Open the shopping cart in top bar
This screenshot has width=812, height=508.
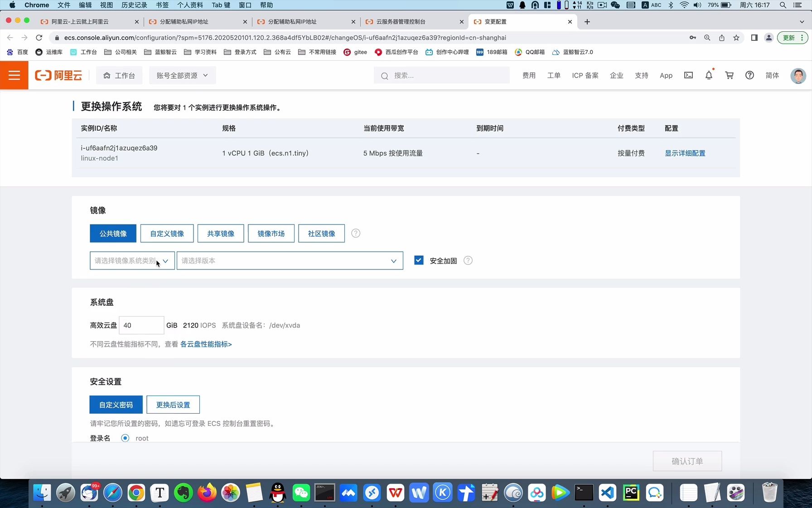pyautogui.click(x=729, y=75)
